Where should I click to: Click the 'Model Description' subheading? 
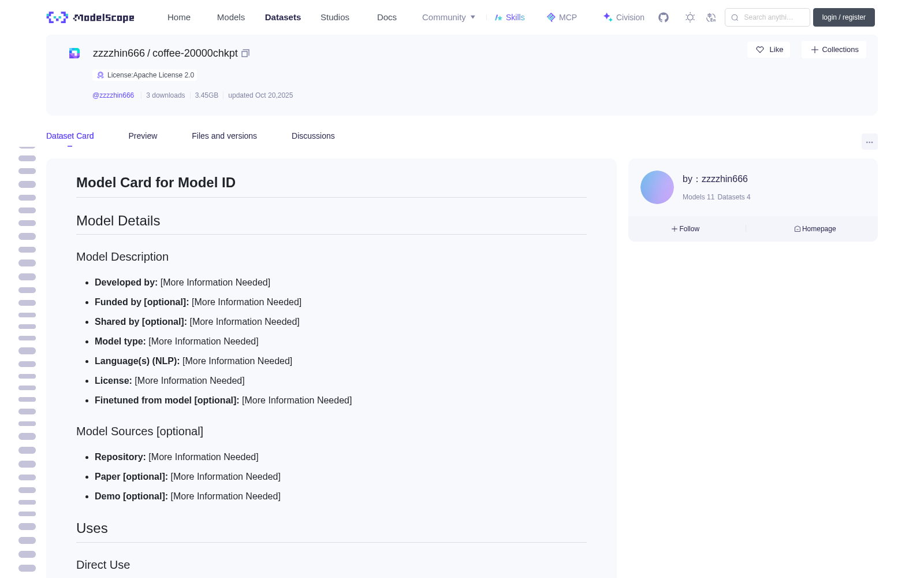[122, 257]
